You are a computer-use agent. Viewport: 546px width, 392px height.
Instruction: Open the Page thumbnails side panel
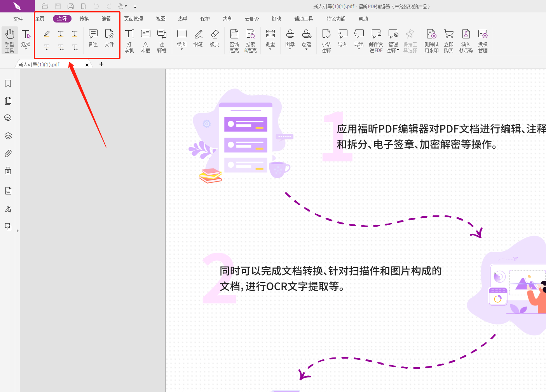point(8,101)
